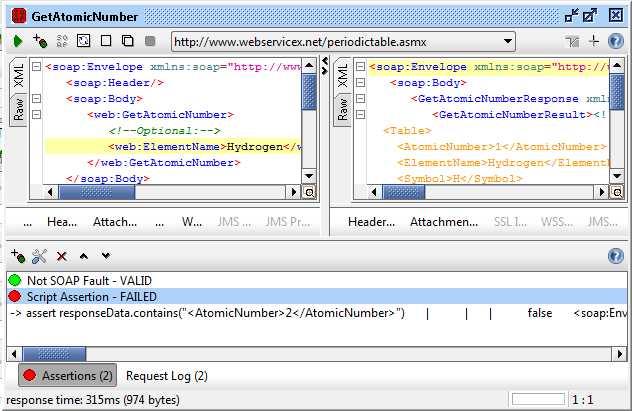The width and height of the screenshot is (632, 411).
Task: Collapse the GetAtomicNumberResponse node
Action: click(360, 98)
